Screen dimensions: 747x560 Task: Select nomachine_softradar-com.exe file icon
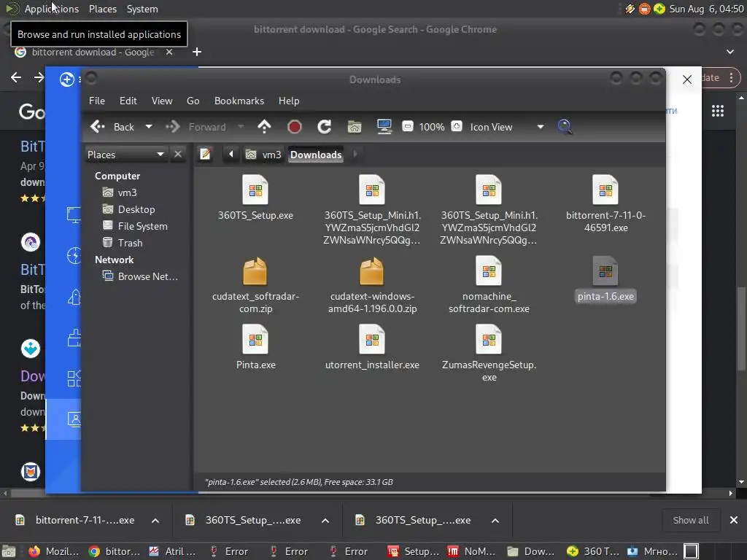[x=489, y=271]
